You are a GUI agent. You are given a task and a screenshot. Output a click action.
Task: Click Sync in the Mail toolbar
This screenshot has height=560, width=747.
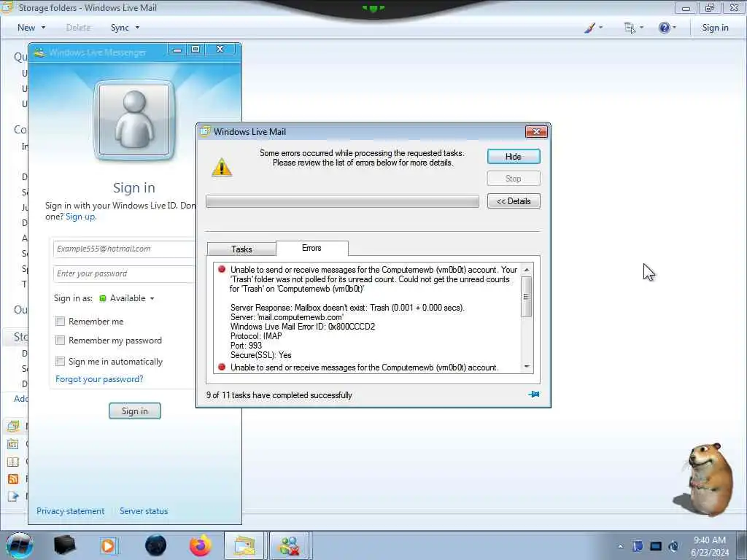click(x=120, y=28)
